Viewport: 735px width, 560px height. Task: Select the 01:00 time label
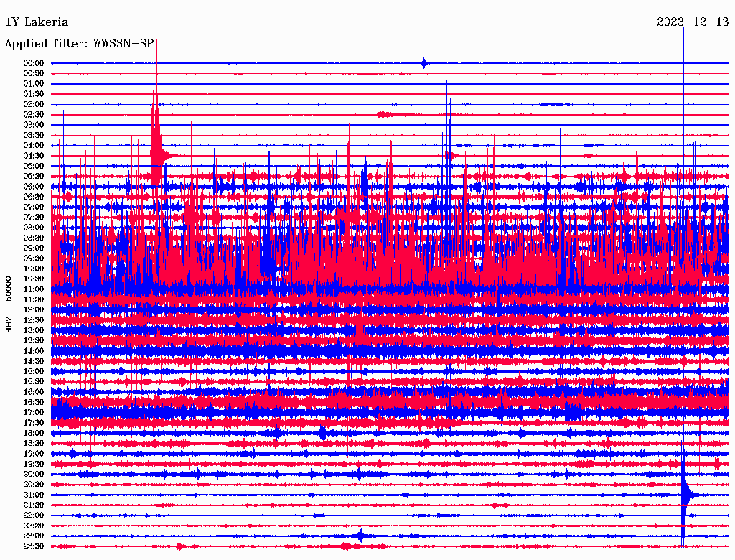[34, 84]
